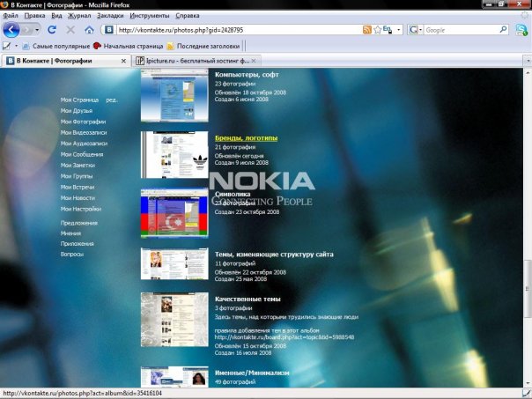Close the В Контакте tab
532x399 pixels.
123,61
